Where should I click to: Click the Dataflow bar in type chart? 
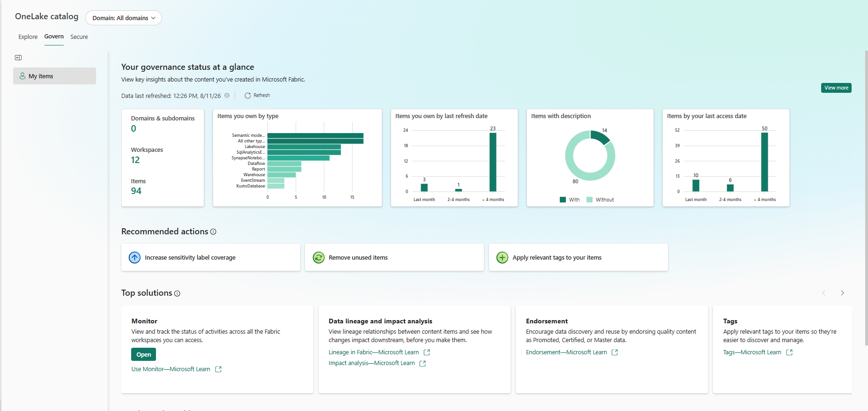[x=284, y=164]
